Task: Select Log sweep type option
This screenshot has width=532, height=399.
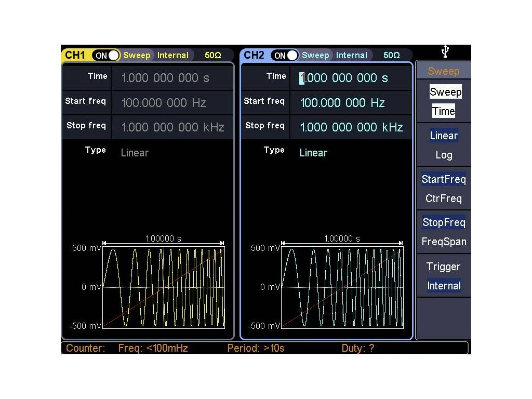Action: click(444, 155)
